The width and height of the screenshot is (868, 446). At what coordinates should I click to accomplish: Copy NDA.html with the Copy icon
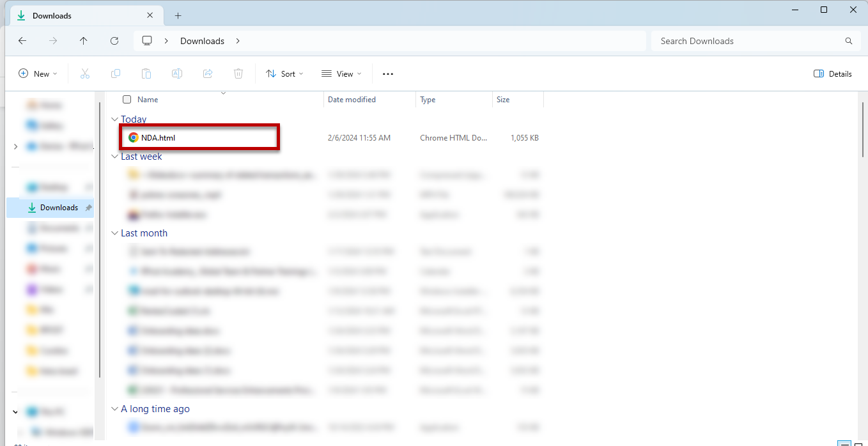(x=116, y=73)
